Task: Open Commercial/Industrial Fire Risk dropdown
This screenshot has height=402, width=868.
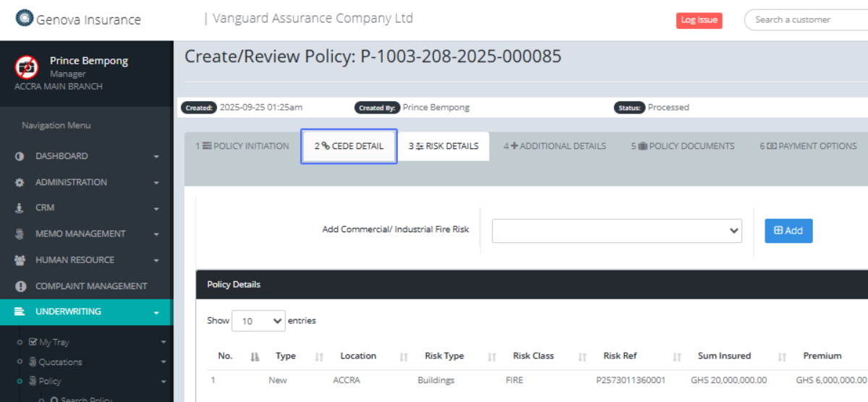Action: (x=617, y=231)
